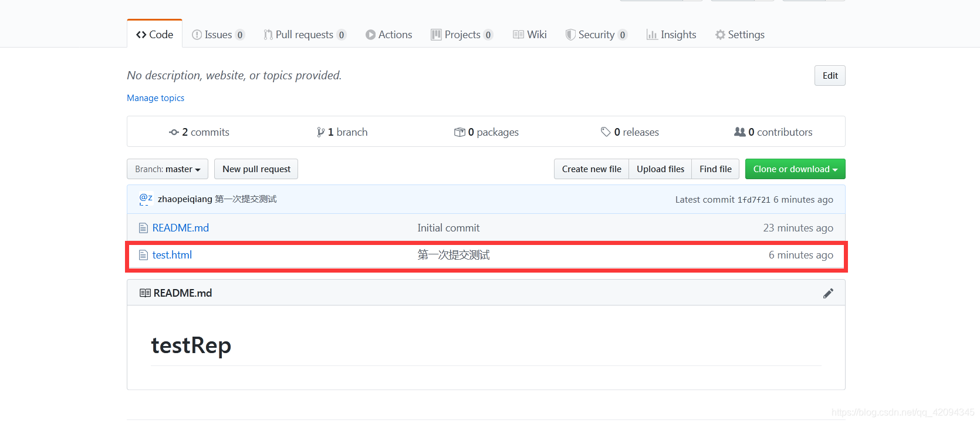View the 2 commits history
Screen dimensions: 980x423
pyautogui.click(x=199, y=132)
